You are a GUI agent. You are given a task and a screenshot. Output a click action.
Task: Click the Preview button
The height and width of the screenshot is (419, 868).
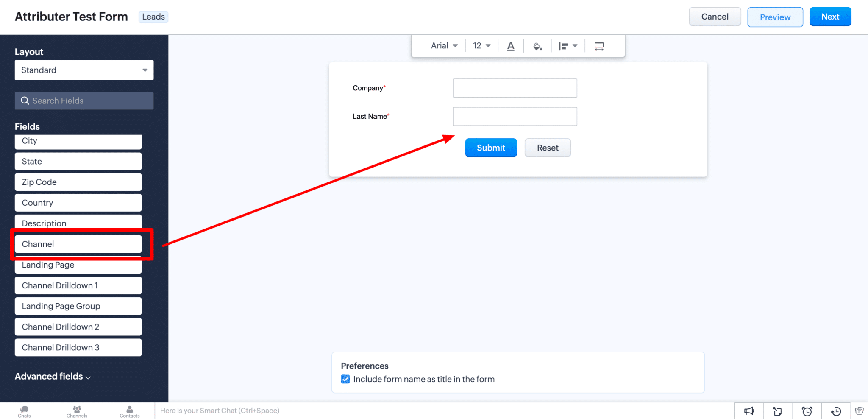775,17
